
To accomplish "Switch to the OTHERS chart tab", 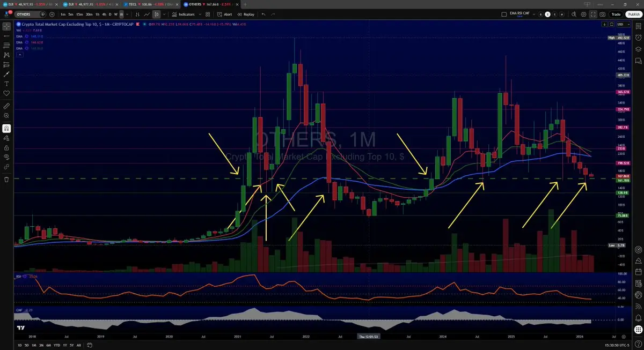I will click(x=211, y=4).
